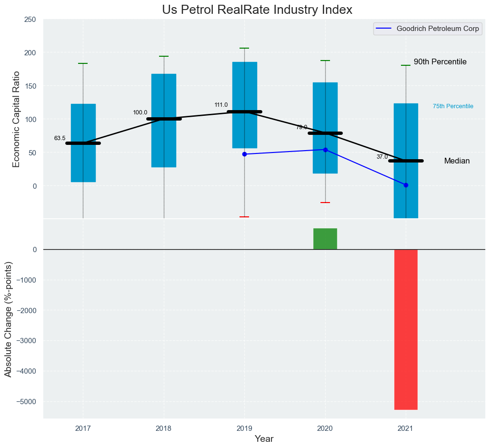This screenshot has height=448, width=490.
Task: Click the 100.0 median value label
Action: point(140,112)
